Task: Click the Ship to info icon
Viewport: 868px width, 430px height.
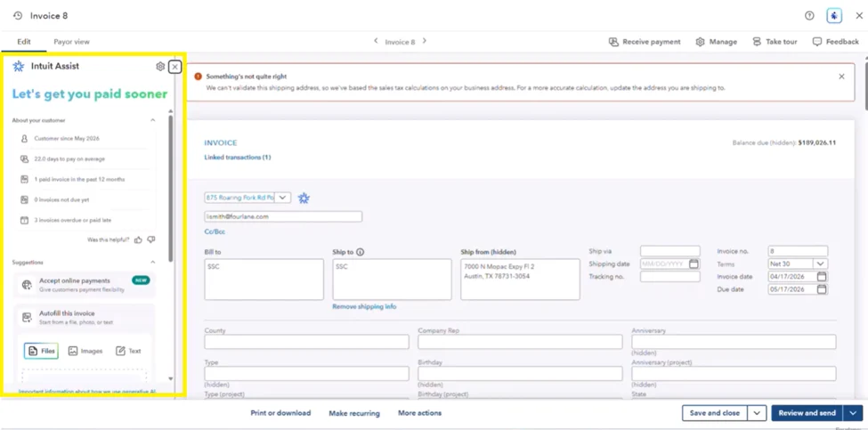Action: click(360, 252)
